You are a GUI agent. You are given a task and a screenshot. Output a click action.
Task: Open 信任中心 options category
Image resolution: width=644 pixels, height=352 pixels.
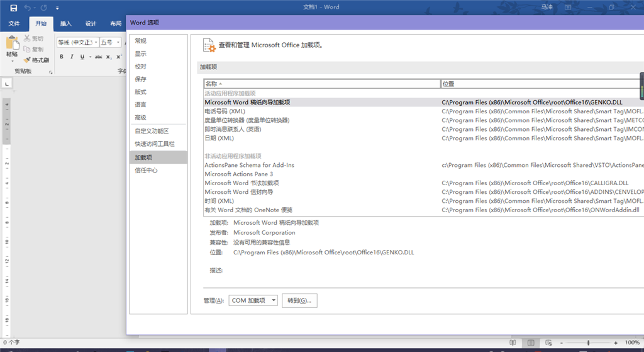pyautogui.click(x=158, y=170)
